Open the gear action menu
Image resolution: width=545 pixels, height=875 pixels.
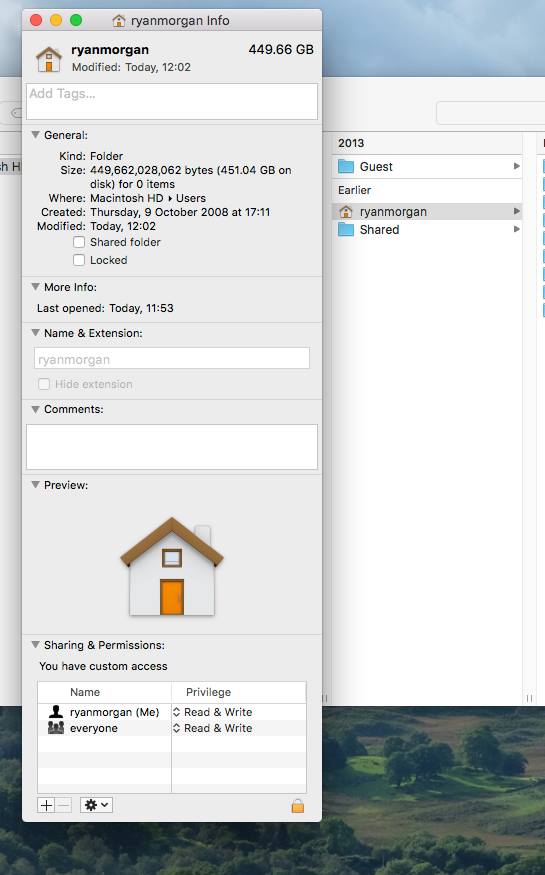pyautogui.click(x=97, y=805)
